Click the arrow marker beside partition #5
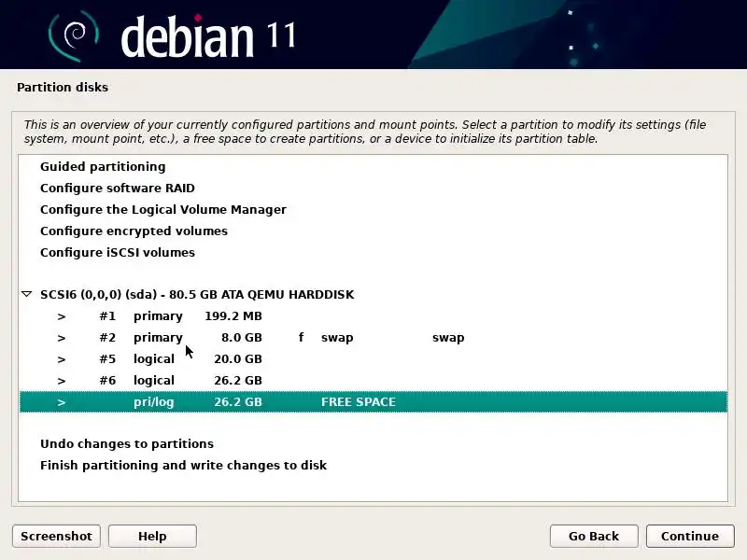This screenshot has width=747, height=560. [x=62, y=359]
